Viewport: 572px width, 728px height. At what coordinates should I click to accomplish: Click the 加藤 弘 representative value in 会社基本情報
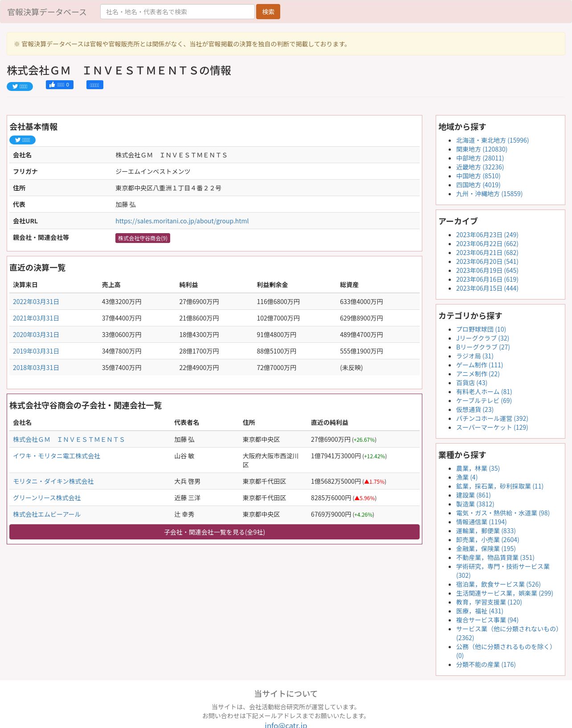coord(126,205)
